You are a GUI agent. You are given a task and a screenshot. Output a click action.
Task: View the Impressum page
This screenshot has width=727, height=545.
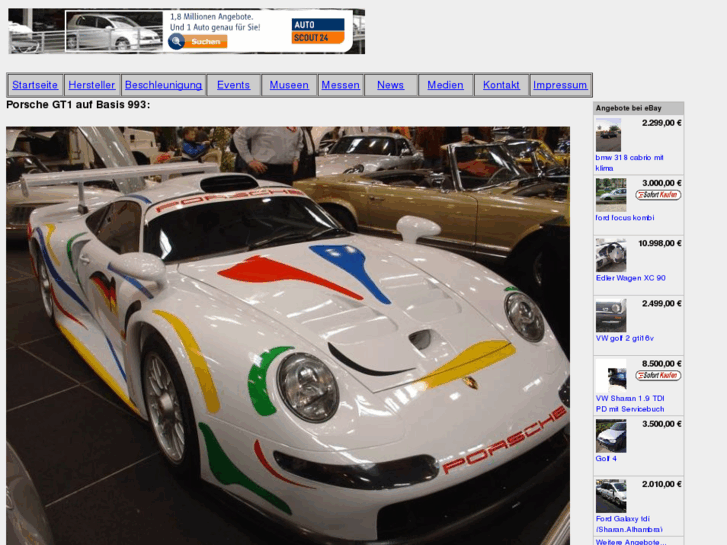click(560, 85)
